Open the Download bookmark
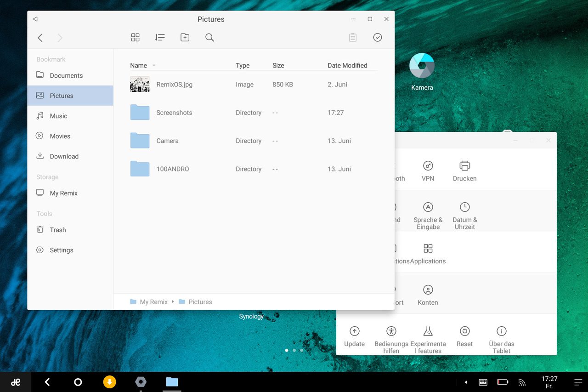Viewport: 588px width, 392px height. pos(70,156)
